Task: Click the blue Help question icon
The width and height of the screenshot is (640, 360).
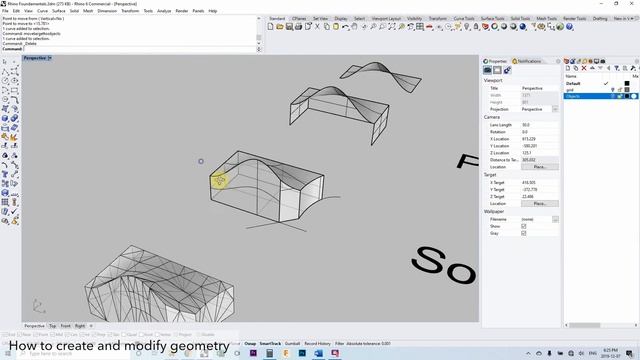Action: (x=569, y=27)
